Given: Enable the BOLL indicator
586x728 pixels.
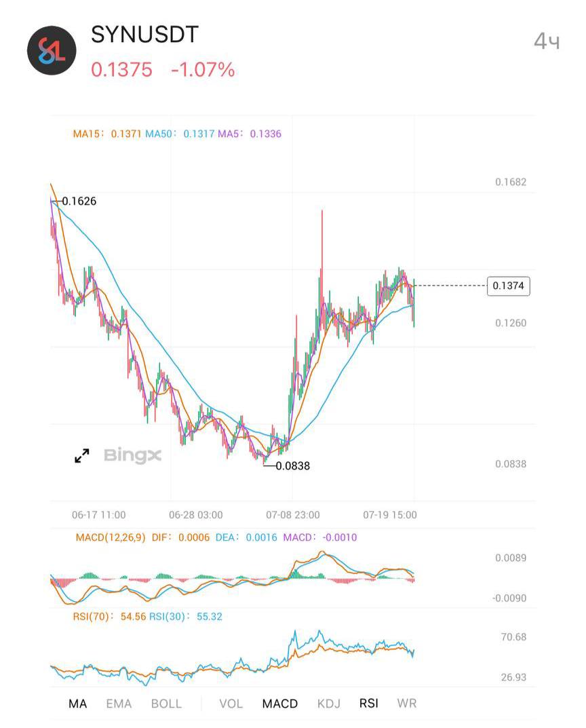Looking at the screenshot, I should (166, 704).
